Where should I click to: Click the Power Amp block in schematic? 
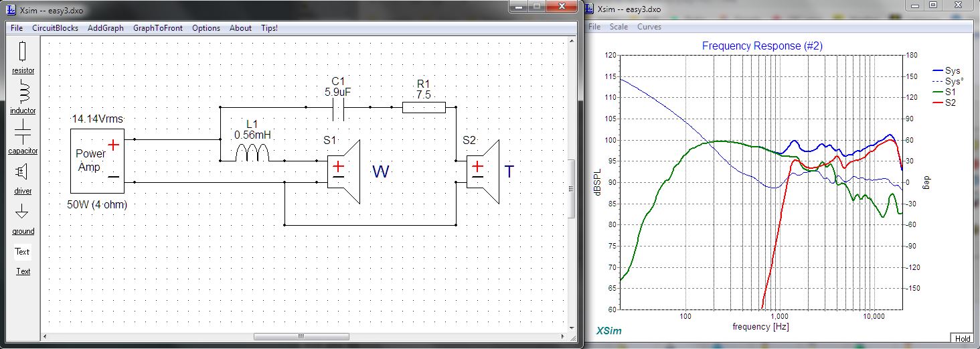(x=98, y=161)
